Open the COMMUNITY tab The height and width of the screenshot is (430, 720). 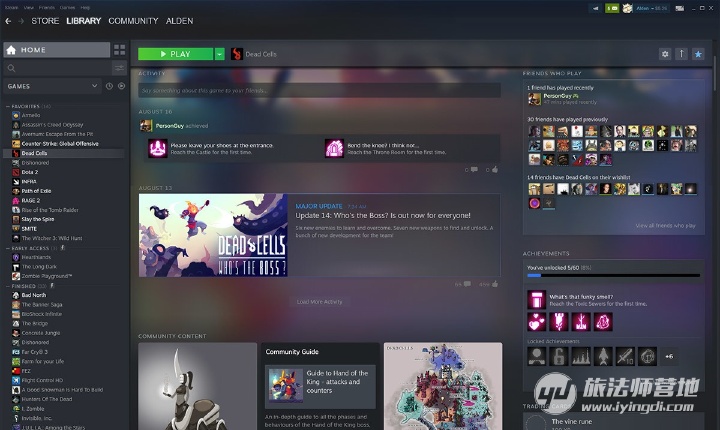(133, 21)
